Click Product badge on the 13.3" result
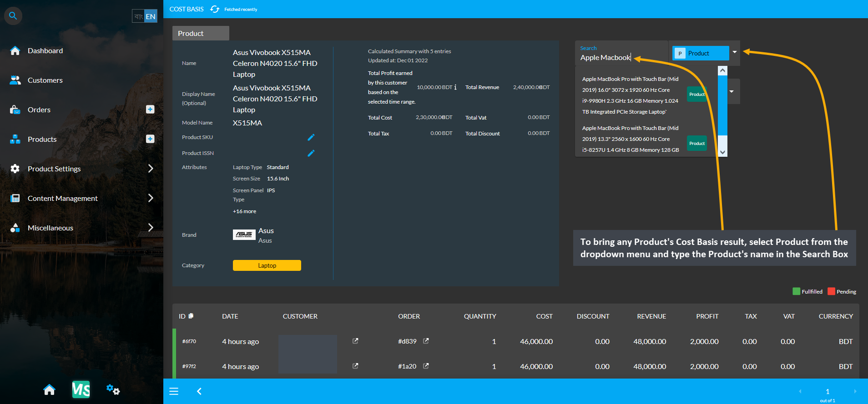868x404 pixels. (696, 143)
